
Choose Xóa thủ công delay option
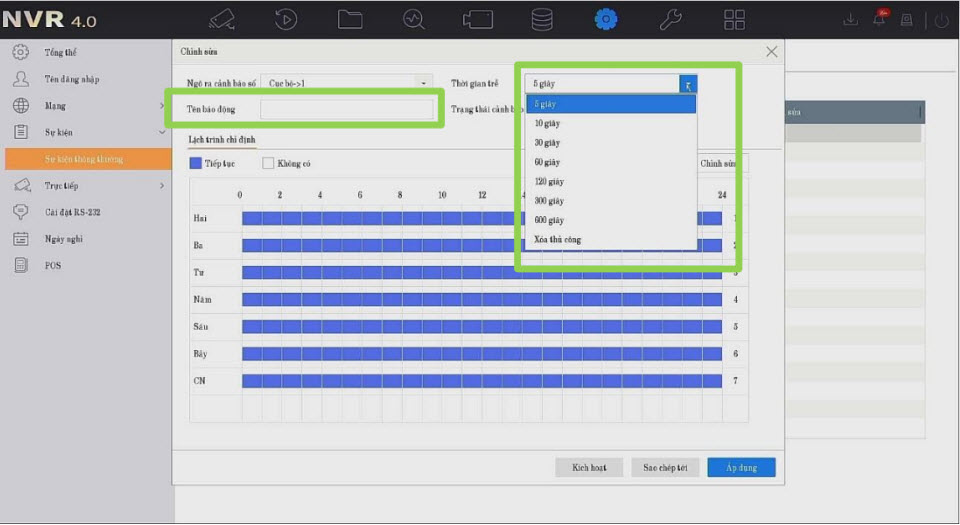coord(557,240)
